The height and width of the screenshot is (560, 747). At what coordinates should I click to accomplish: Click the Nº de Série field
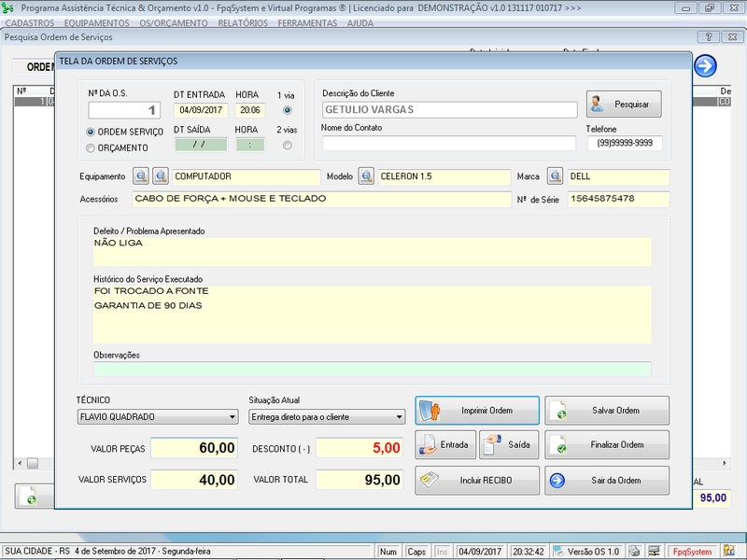point(618,199)
